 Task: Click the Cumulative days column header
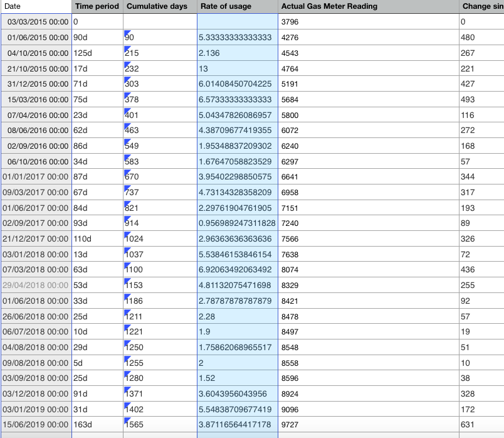[160, 6]
